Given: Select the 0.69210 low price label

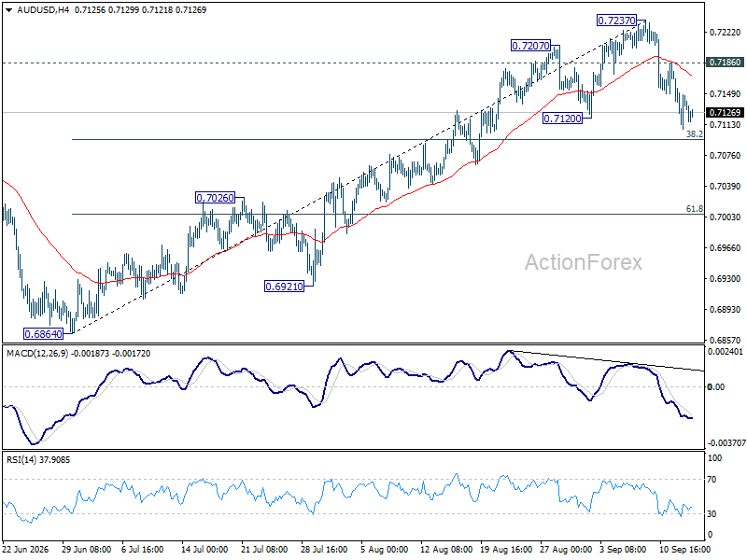Looking at the screenshot, I should click(x=284, y=287).
